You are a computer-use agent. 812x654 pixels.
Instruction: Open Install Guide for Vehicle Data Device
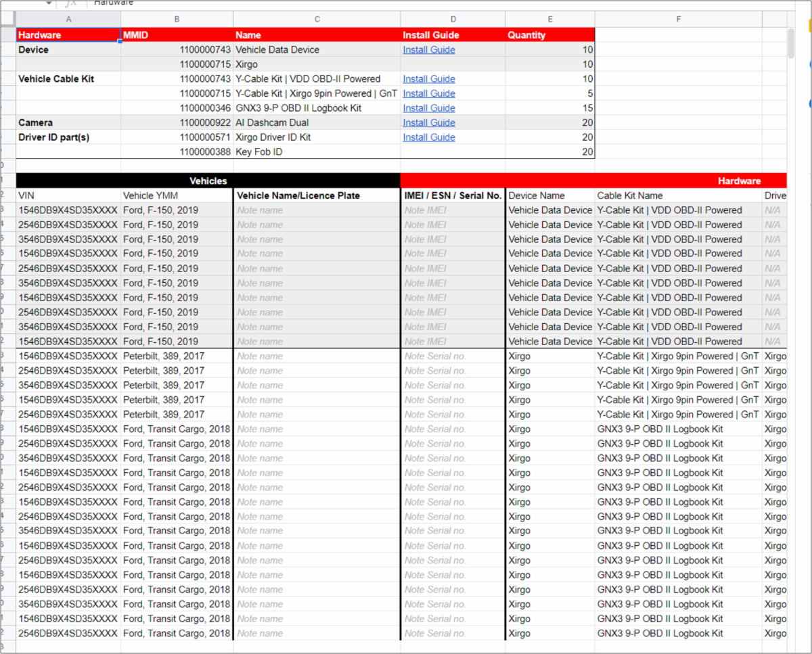(429, 50)
